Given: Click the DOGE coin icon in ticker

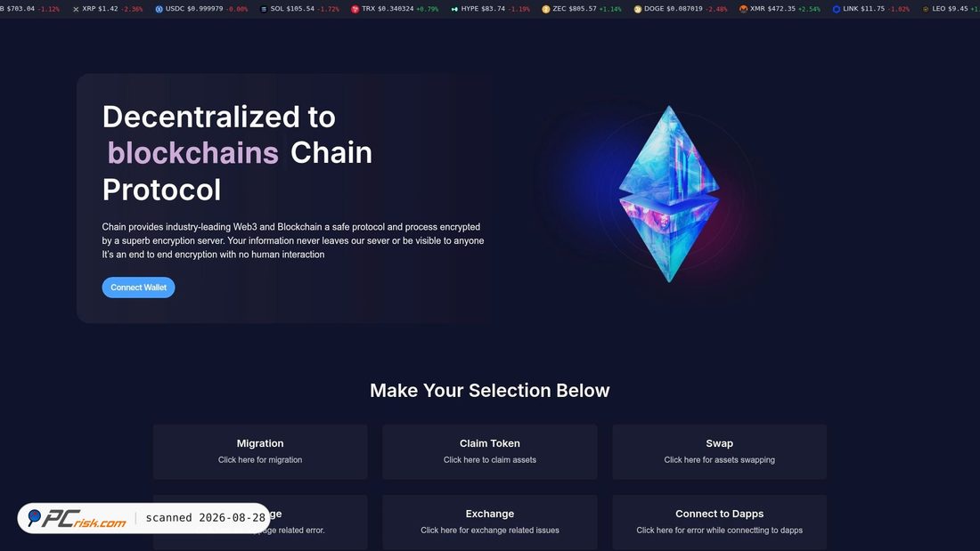Looking at the screenshot, I should point(638,10).
